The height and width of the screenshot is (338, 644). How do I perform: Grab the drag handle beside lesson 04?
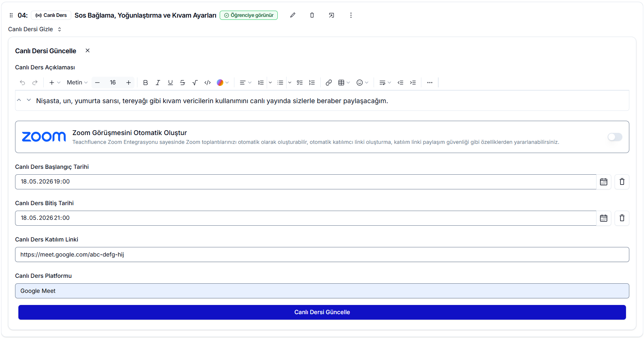click(11, 15)
